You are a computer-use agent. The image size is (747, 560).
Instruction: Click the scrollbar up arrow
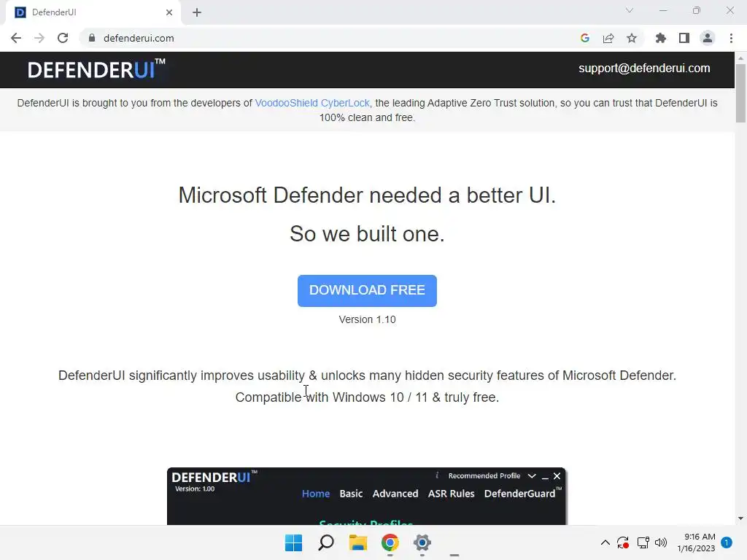coord(740,58)
